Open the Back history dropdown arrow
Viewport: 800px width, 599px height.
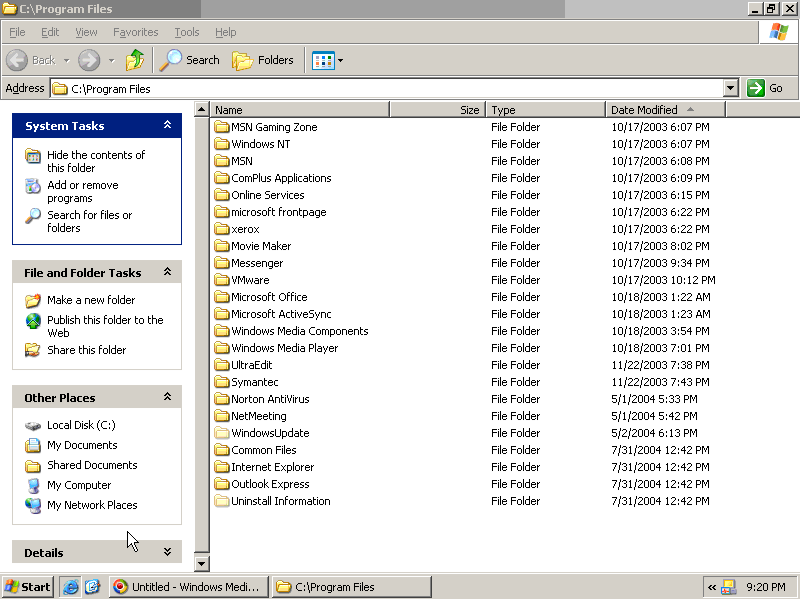click(x=66, y=61)
